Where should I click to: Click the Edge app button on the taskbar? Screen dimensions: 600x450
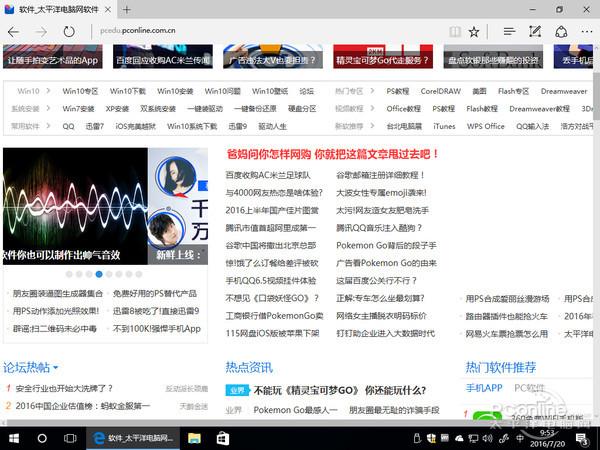[x=132, y=438]
